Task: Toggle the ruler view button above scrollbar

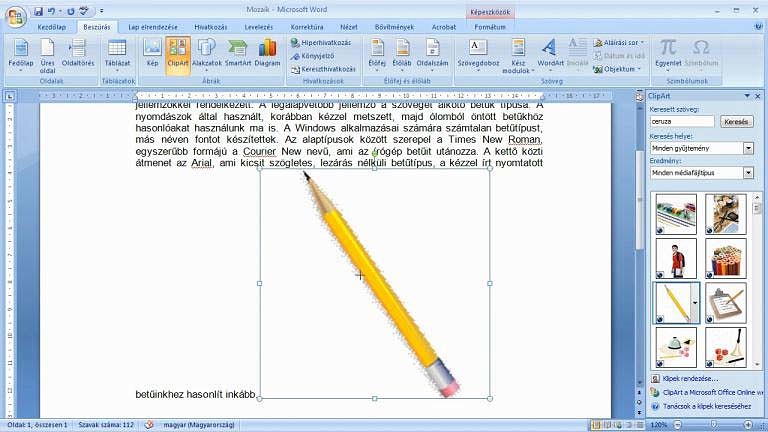Action: click(639, 96)
